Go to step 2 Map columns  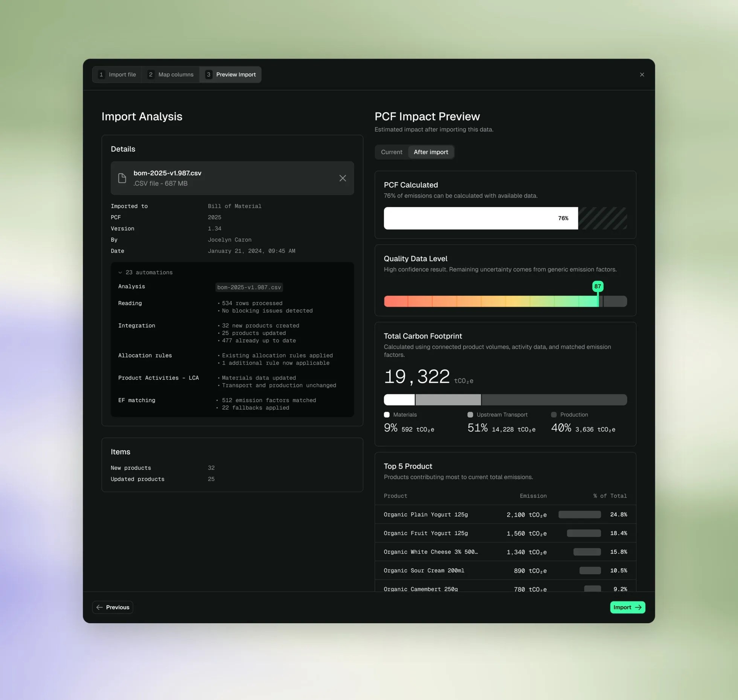point(171,75)
